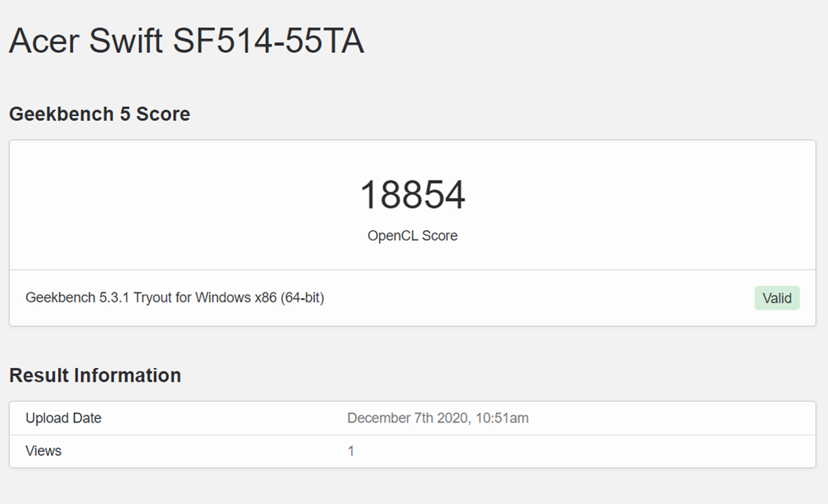Click the Geekbench 5.3.1 version text
The height and width of the screenshot is (504, 828).
click(77, 298)
